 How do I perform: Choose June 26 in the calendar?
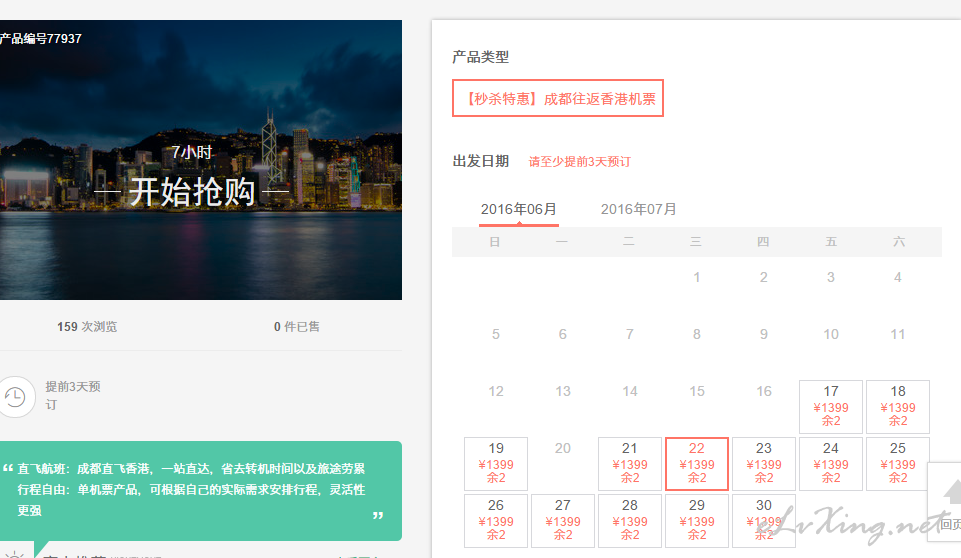[x=496, y=521]
